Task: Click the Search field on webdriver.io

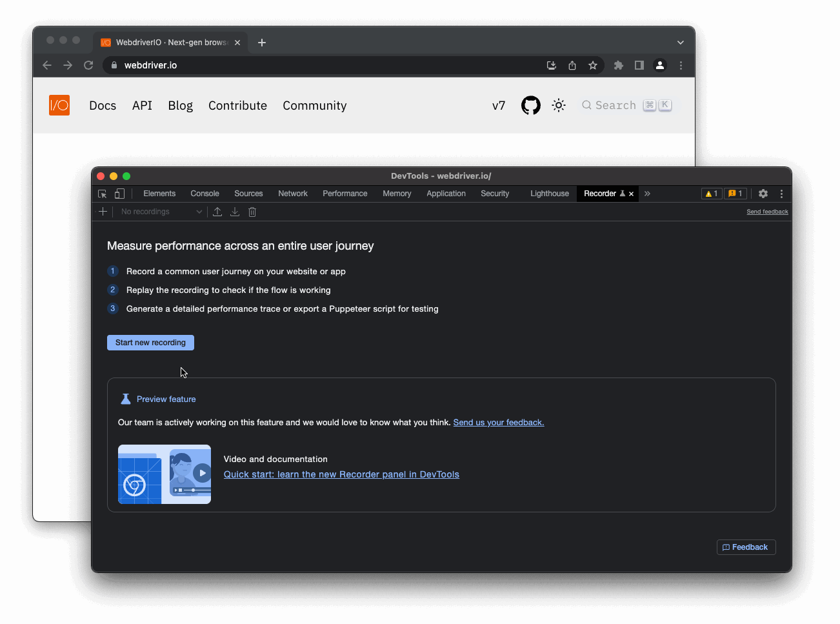Action: coord(626,105)
